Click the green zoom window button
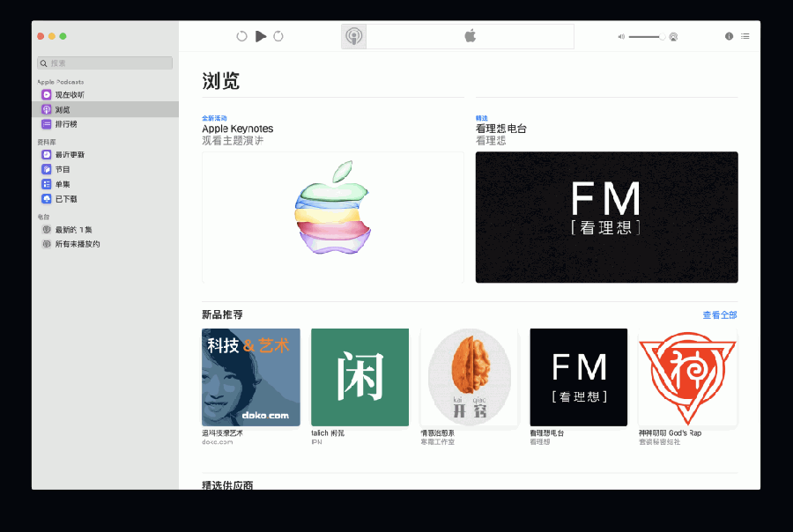793x532 pixels. click(x=63, y=36)
